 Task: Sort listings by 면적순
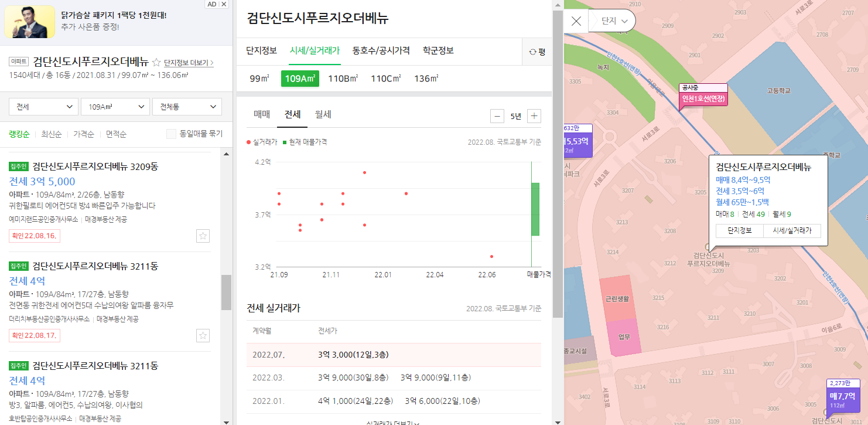pyautogui.click(x=116, y=134)
